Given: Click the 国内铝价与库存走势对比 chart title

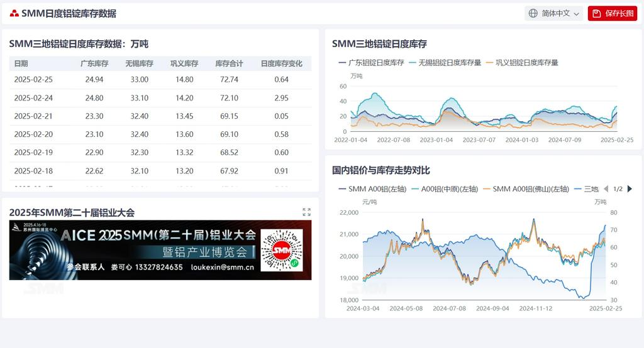Looking at the screenshot, I should coord(380,170).
